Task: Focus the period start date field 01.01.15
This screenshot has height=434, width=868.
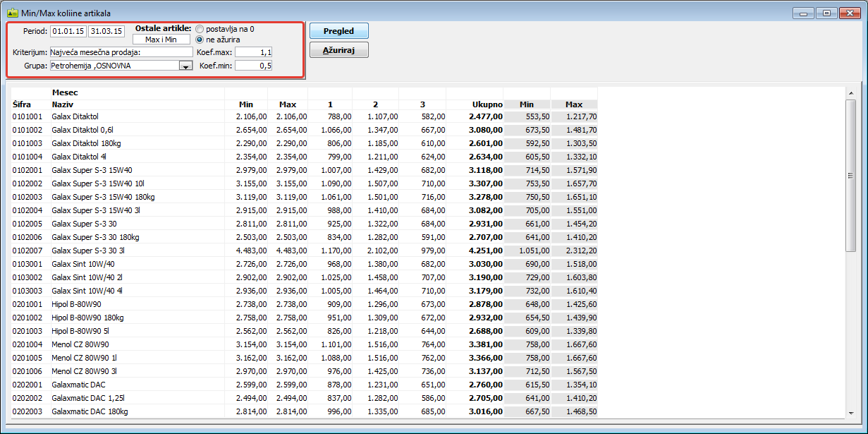Action: [x=68, y=31]
